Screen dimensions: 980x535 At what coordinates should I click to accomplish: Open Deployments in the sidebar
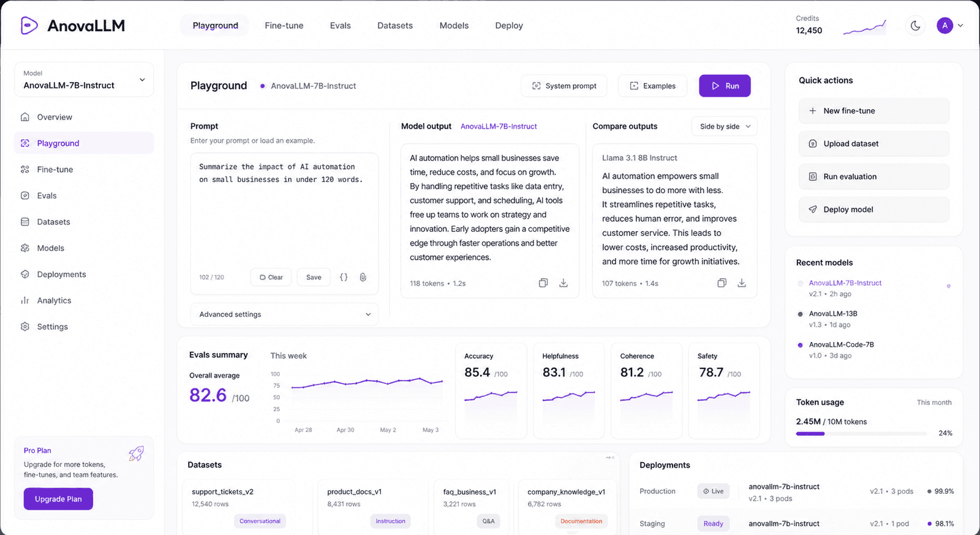[84, 275]
